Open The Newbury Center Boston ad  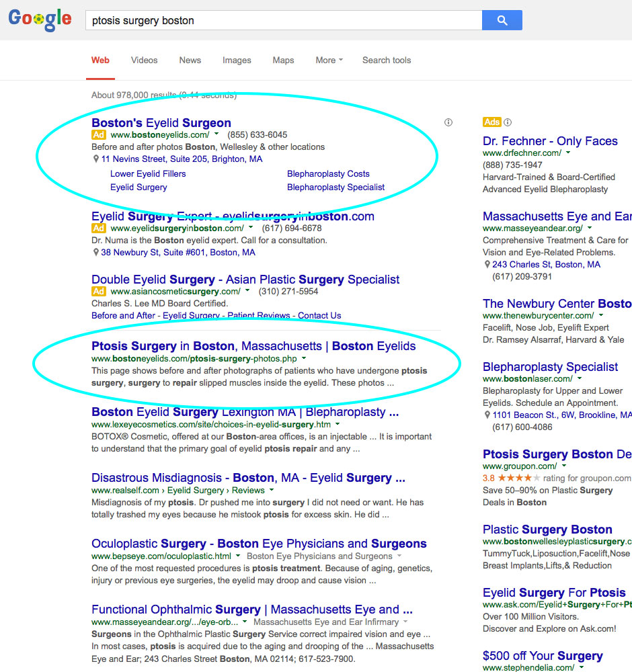557,304
